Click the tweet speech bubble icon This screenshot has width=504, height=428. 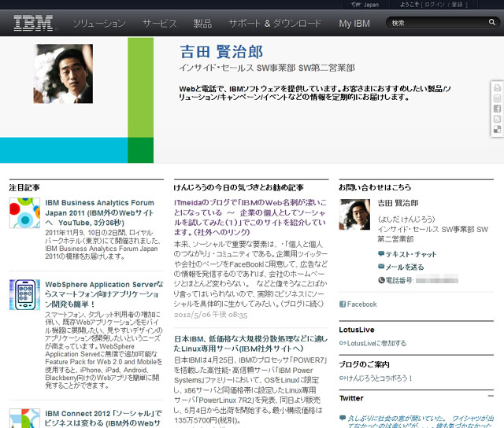(343, 418)
